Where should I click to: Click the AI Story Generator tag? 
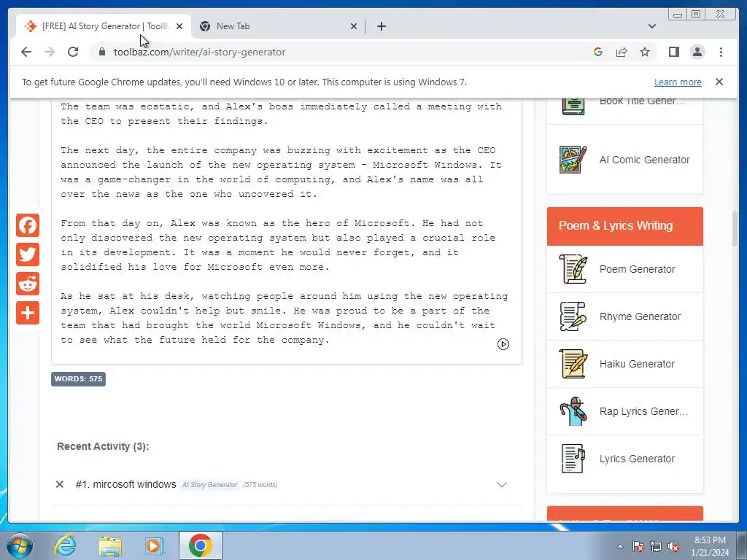(x=209, y=485)
